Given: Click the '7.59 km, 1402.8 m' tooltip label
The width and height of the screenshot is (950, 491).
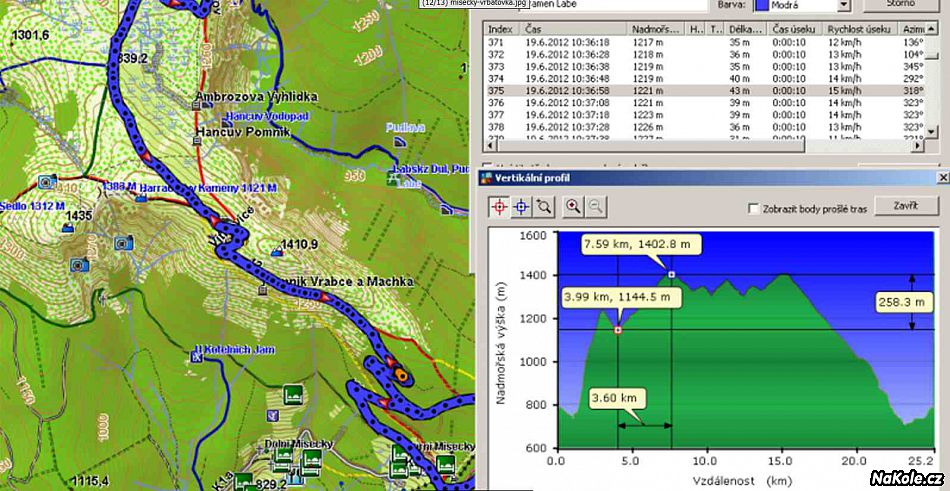Looking at the screenshot, I should point(641,244).
